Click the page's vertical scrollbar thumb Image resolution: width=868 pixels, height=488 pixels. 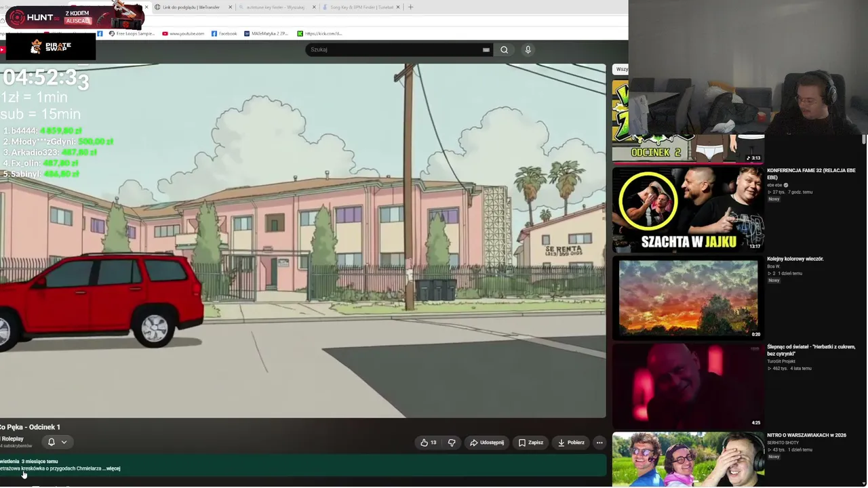pos(864,139)
